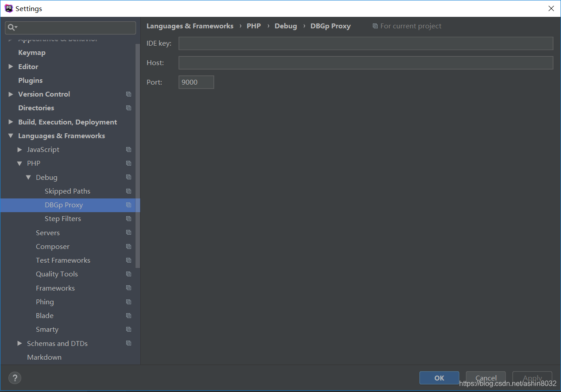Viewport: 561px width, 392px height.
Task: Click the Cancel button
Action: (486, 378)
